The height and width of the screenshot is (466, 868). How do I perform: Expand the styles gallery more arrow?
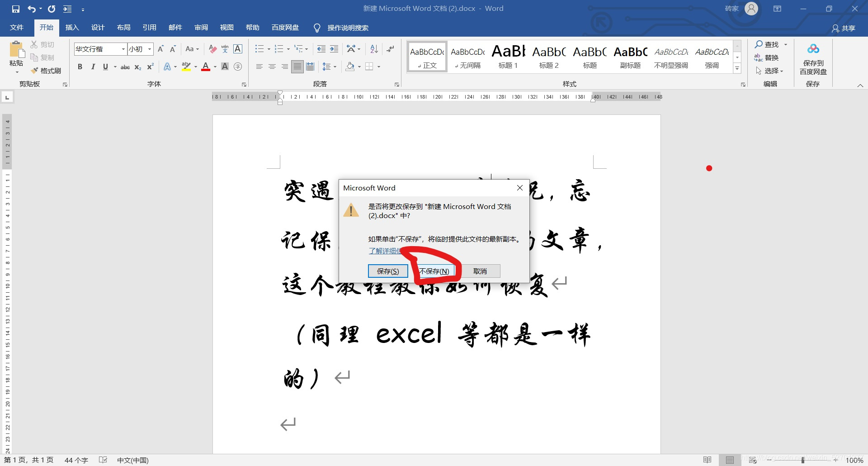(737, 69)
